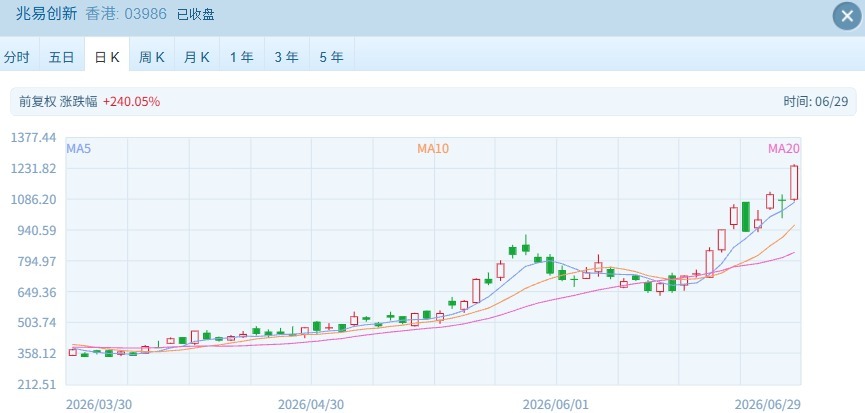Click the 503.74 price axis label
Screen dimensions: 865x413
coord(36,323)
